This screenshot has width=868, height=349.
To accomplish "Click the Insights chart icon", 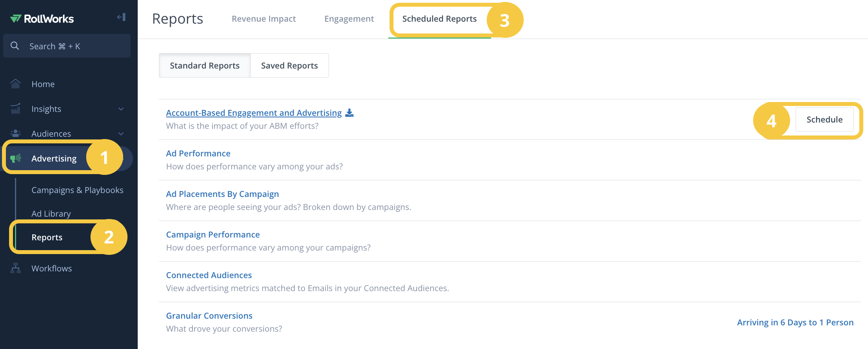I will (15, 109).
